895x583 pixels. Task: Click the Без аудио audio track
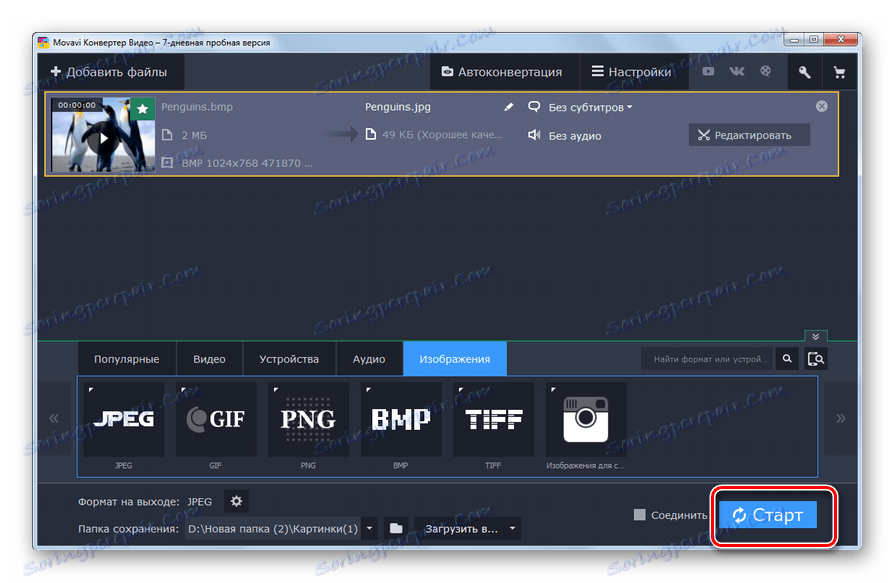[x=574, y=136]
